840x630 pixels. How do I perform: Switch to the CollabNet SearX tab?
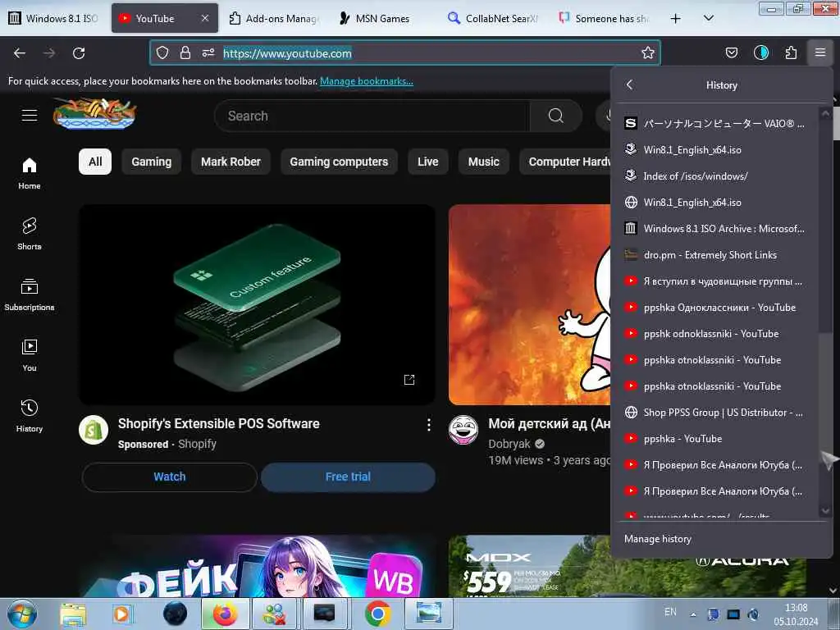point(492,18)
